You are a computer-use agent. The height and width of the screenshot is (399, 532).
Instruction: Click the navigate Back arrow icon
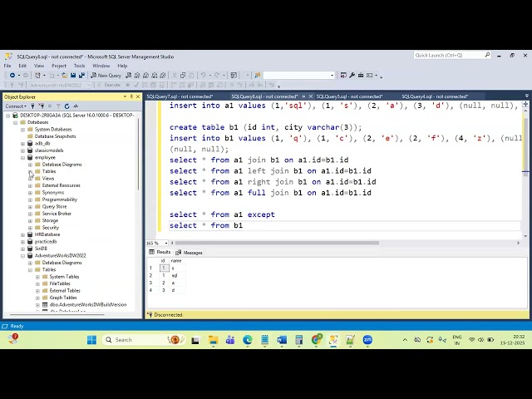12,76
